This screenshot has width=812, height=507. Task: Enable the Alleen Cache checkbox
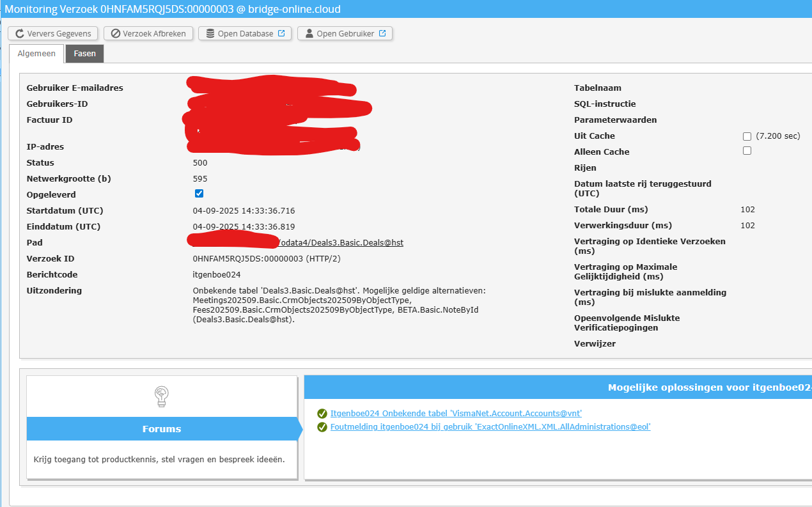tap(747, 151)
